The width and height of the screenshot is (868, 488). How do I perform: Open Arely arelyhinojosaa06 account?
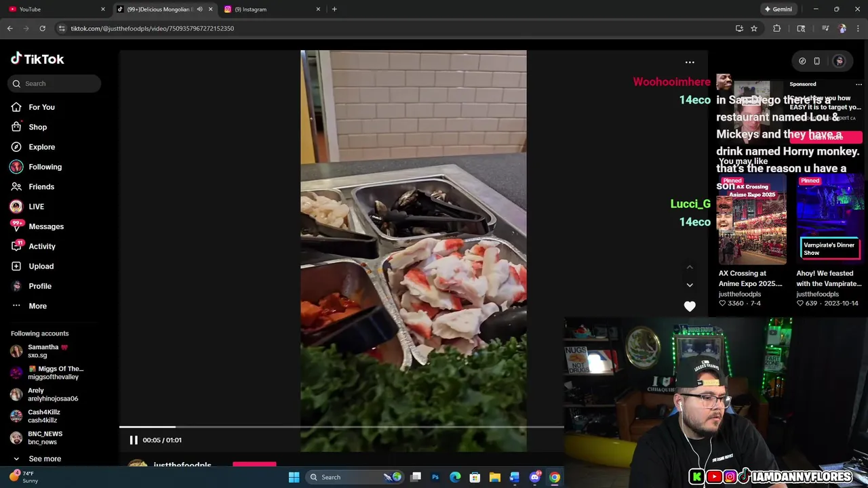click(47, 394)
